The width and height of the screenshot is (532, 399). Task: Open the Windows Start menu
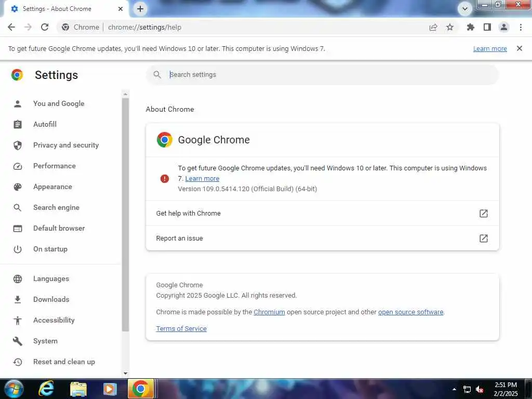14,389
